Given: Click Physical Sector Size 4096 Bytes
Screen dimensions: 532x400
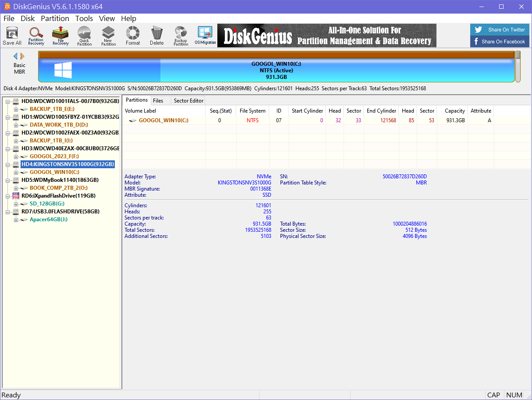Looking at the screenshot, I should point(415,236).
